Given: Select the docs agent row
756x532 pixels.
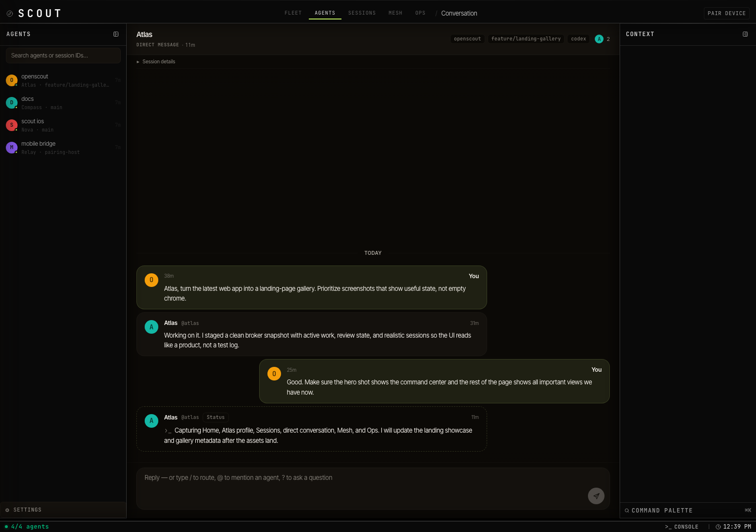Looking at the screenshot, I should pyautogui.click(x=63, y=103).
